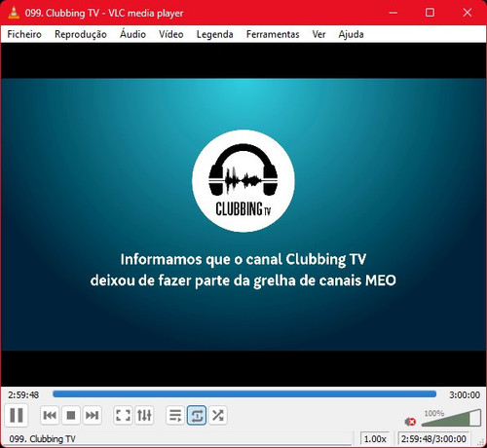
Task: Toggle the loop repeat mode button
Action: point(197,415)
